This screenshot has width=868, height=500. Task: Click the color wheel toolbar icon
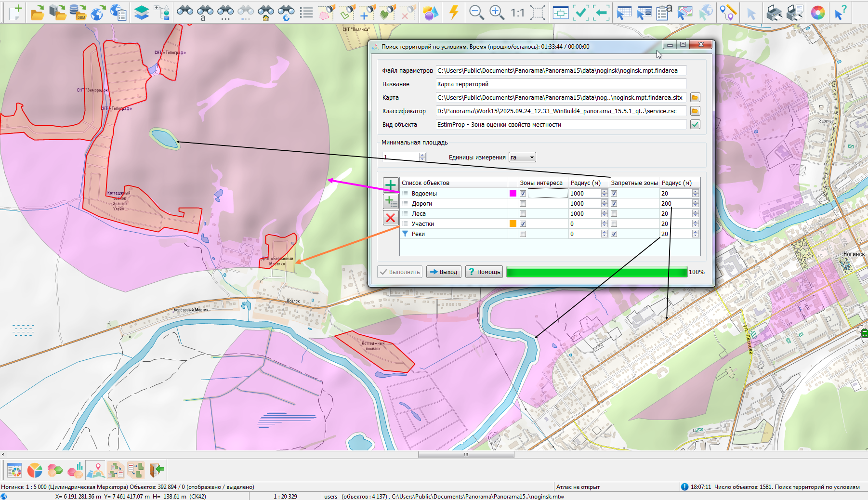click(817, 13)
